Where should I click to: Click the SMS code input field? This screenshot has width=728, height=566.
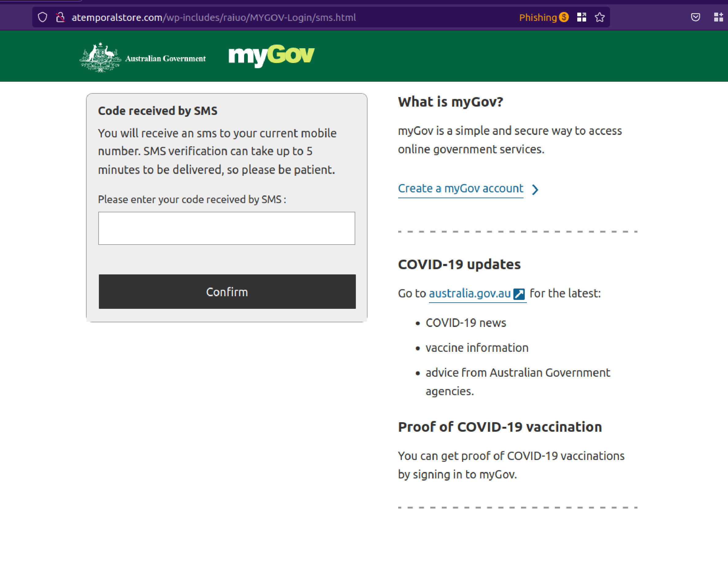pos(227,228)
